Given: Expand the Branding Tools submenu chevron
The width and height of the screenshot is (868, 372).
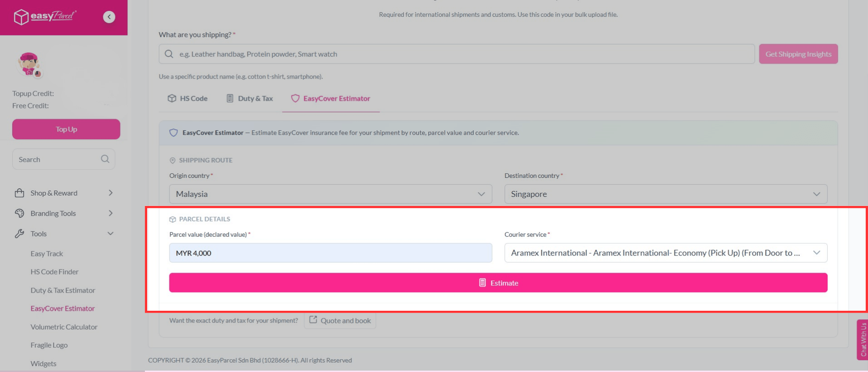Looking at the screenshot, I should 110,213.
